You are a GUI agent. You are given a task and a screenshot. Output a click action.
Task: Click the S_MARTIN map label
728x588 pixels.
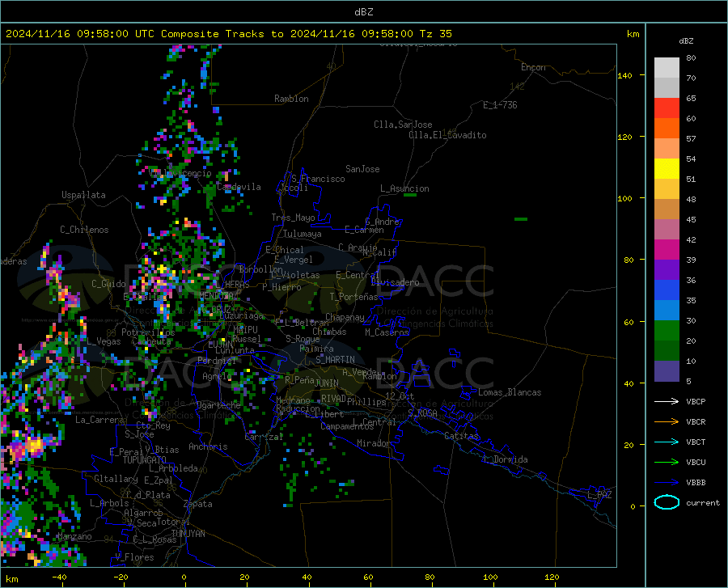pyautogui.click(x=335, y=360)
